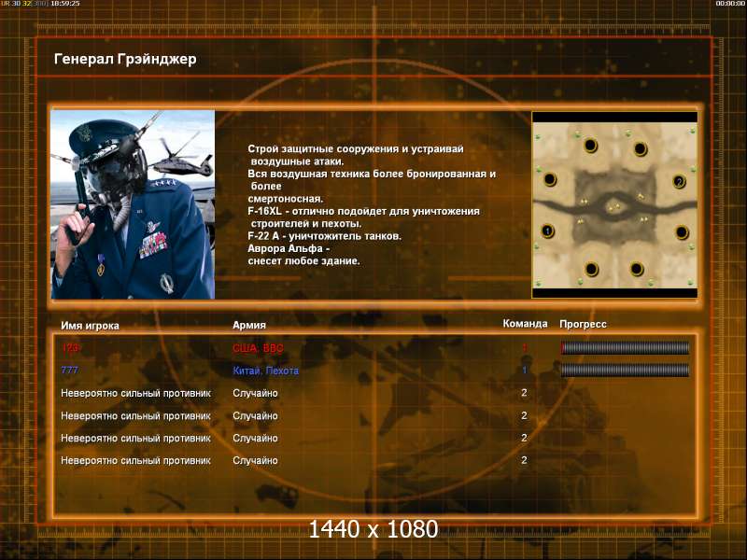Click the "Имя игрока" column header

point(90,326)
